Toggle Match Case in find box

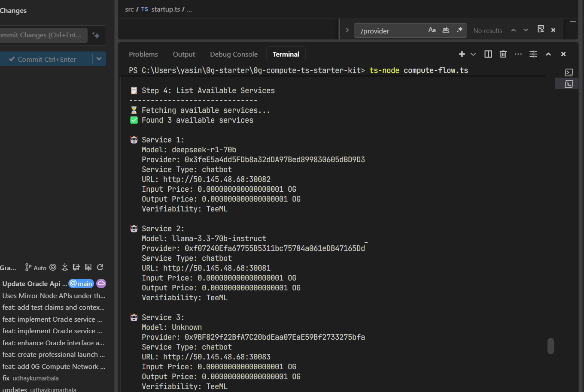coord(432,30)
